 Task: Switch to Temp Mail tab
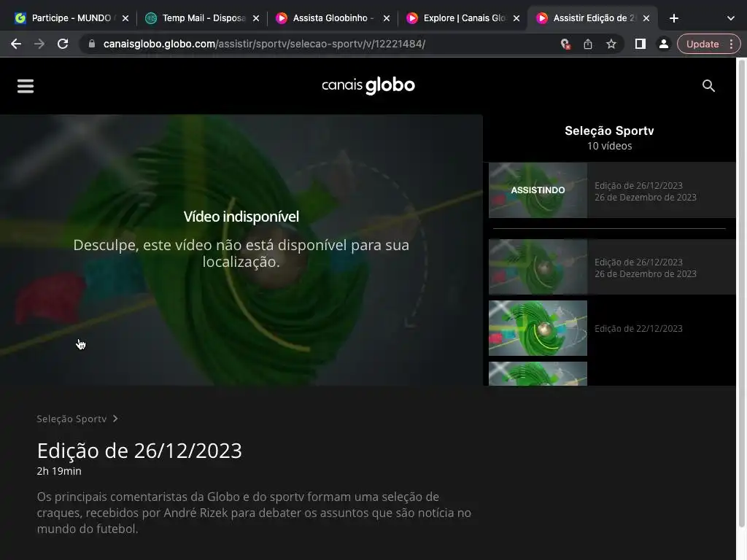click(203, 18)
